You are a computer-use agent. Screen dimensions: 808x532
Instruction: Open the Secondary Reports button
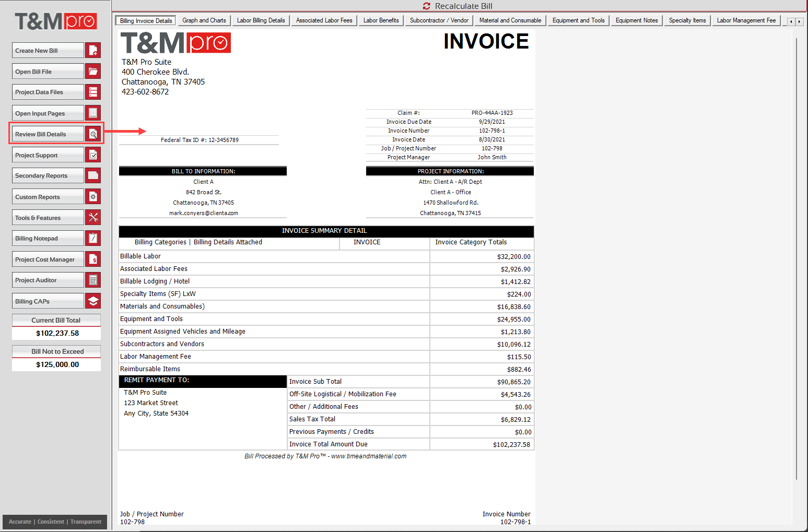(48, 175)
